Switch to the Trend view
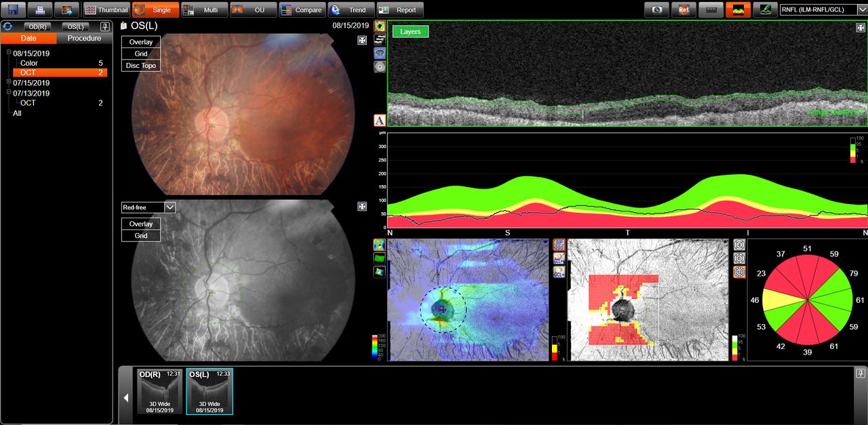Image resolution: width=868 pixels, height=425 pixels. [x=351, y=10]
